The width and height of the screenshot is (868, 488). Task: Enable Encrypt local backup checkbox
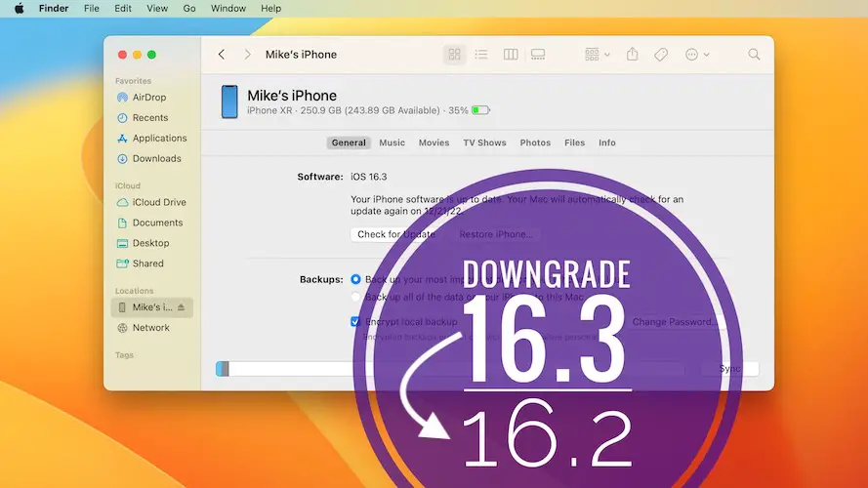[355, 321]
